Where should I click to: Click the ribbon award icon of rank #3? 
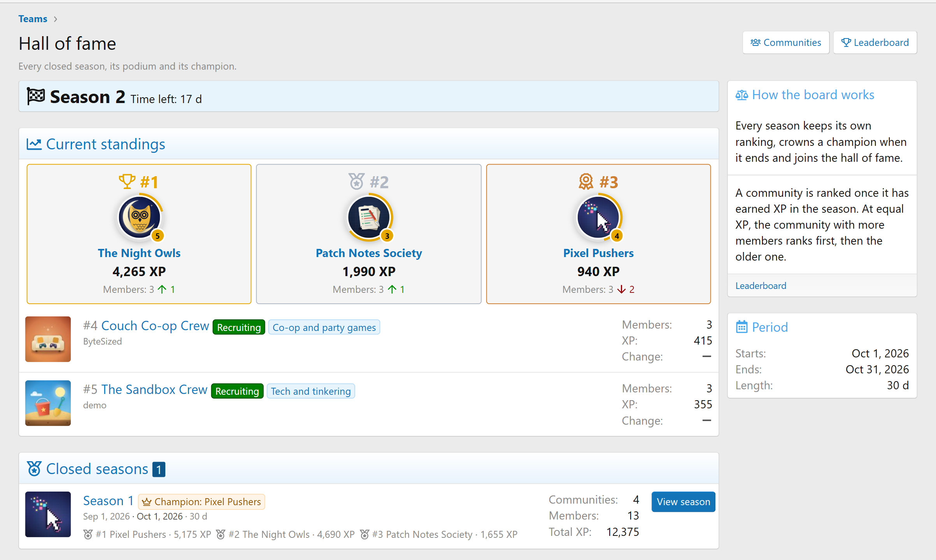tap(586, 182)
